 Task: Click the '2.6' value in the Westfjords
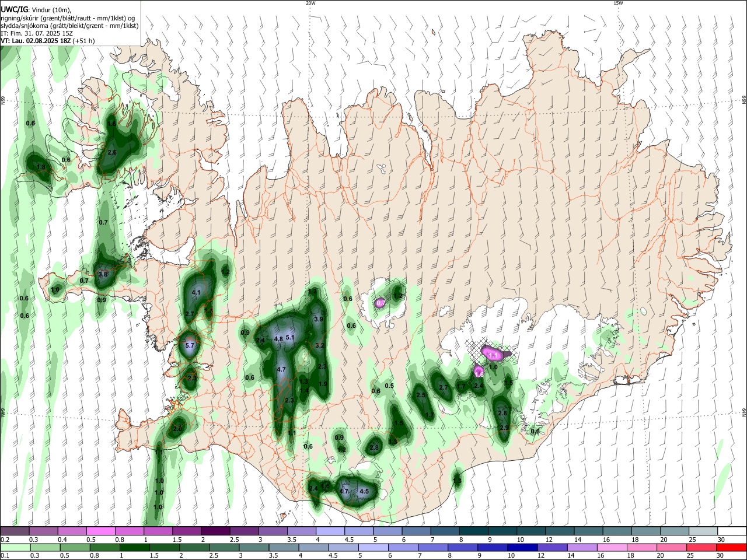point(113,153)
